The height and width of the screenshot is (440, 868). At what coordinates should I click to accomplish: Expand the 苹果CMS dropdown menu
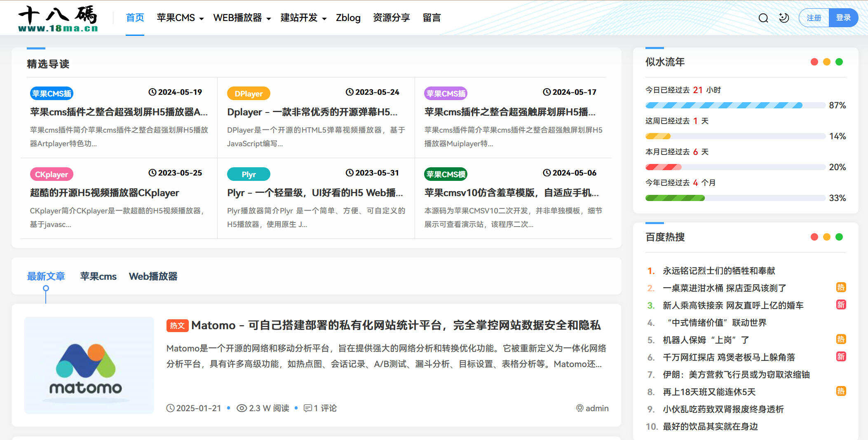tap(180, 18)
